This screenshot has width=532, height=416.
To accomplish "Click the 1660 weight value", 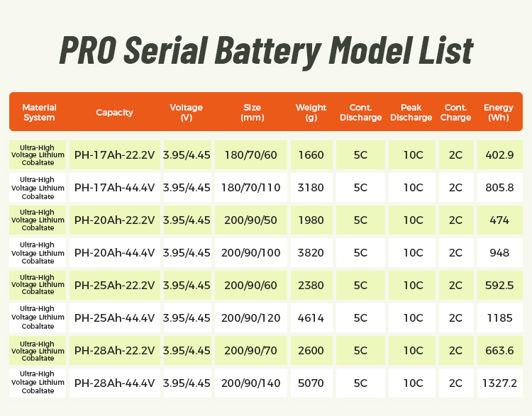I will 311,154.
